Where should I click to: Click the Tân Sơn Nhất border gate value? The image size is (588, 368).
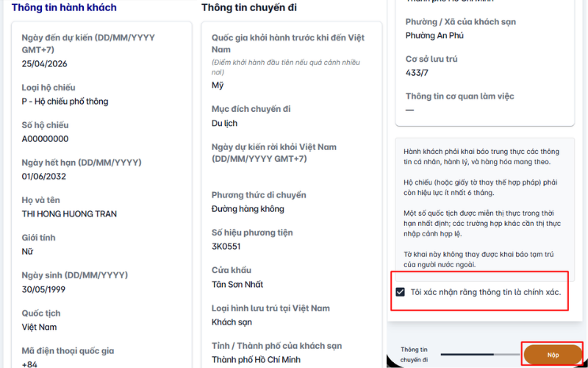(x=237, y=284)
